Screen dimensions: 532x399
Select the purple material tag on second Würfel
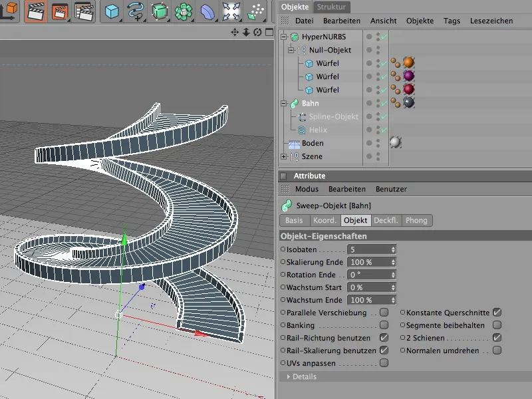[409, 76]
